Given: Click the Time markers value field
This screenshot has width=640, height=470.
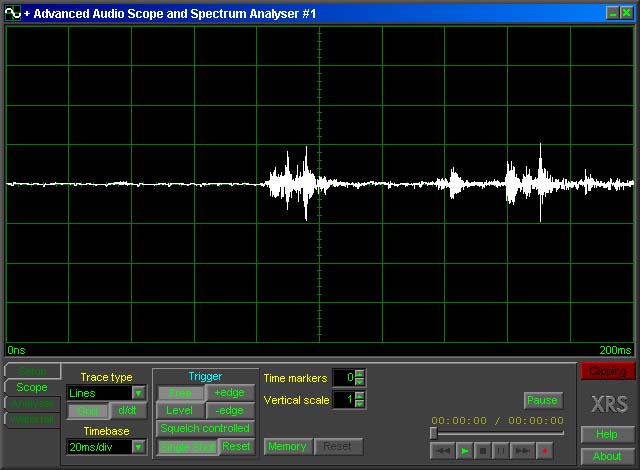Looking at the screenshot, I should [x=344, y=378].
